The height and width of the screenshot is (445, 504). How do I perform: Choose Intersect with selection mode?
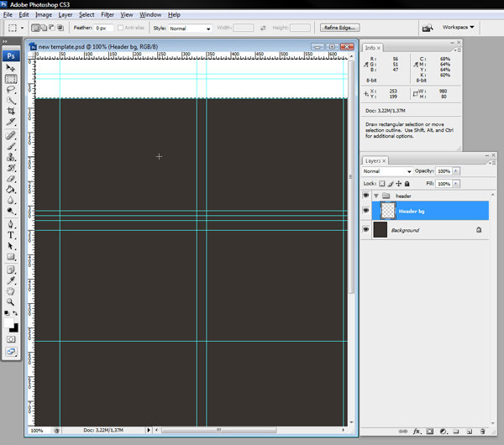60,28
